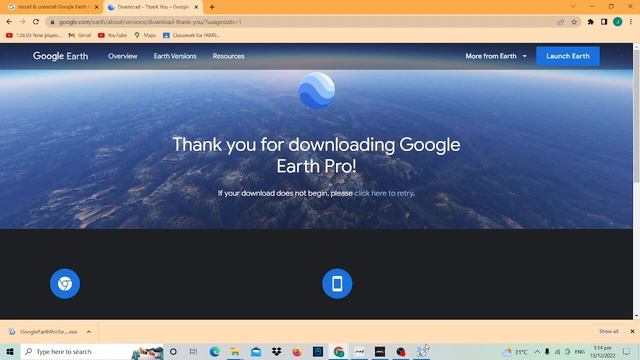Open the Chrome three-dot menu
The height and width of the screenshot is (360, 640).
[x=631, y=22]
